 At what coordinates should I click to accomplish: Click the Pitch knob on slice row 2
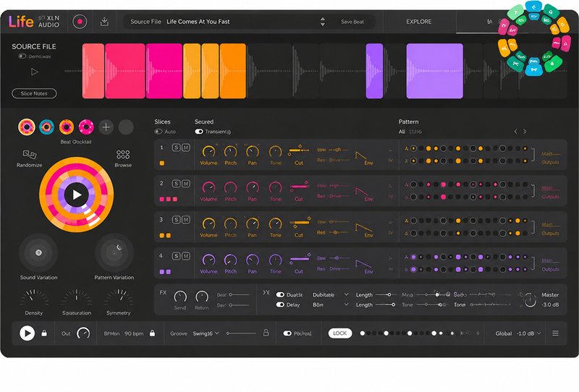[230, 188]
